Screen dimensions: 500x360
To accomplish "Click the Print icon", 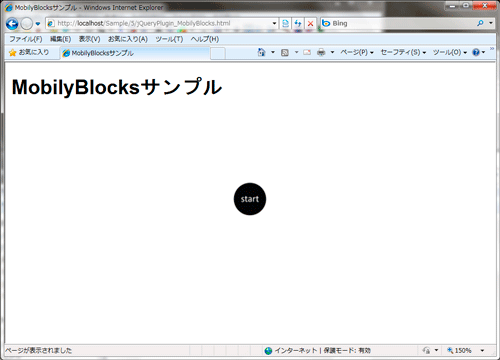I will [321, 52].
